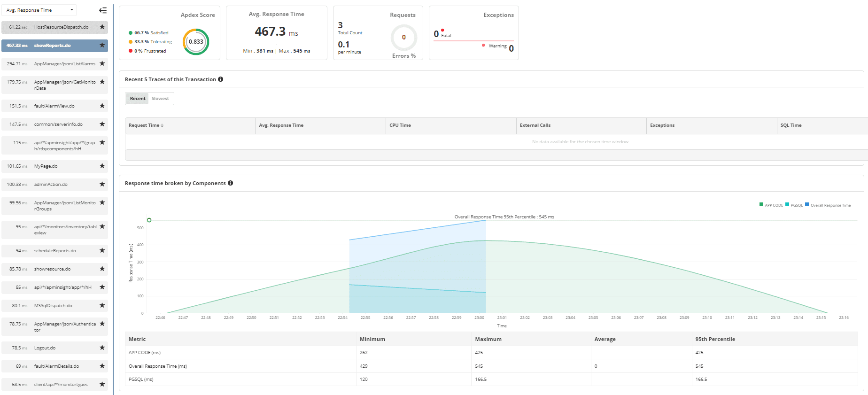Open the adminAction.do transaction
Viewport: 868px width, 395px height.
coord(51,185)
